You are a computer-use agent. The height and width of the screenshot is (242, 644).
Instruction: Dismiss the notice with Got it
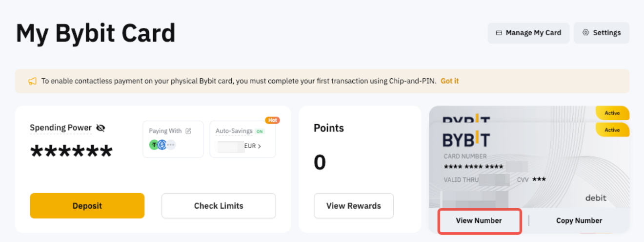(x=449, y=81)
